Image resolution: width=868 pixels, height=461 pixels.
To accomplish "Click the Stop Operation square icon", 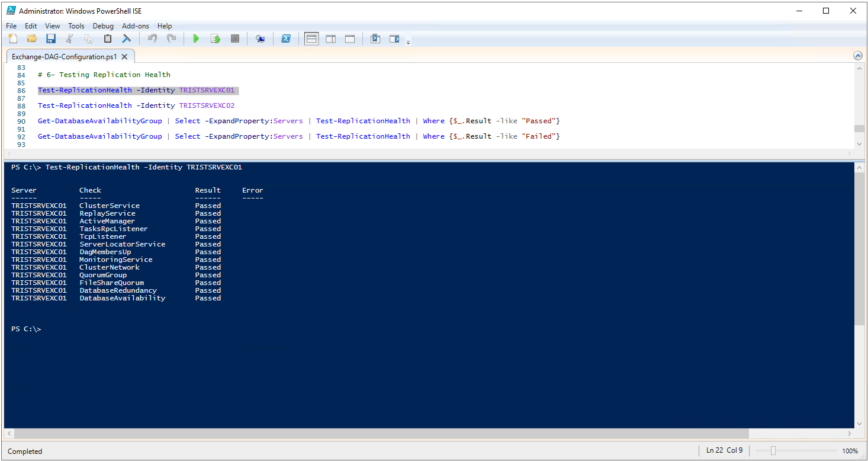I will [235, 39].
